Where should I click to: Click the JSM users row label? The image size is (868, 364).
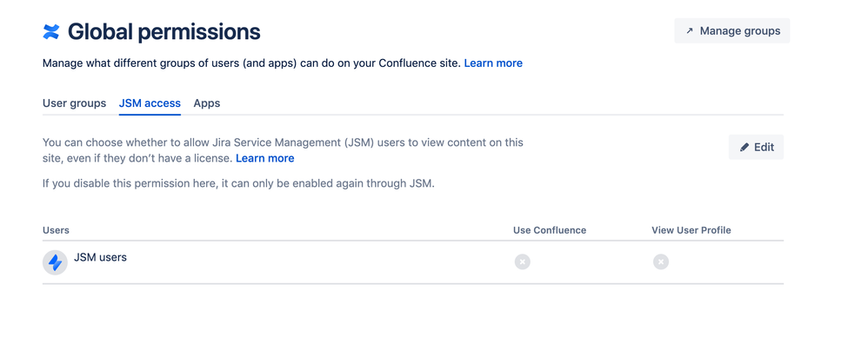101,257
